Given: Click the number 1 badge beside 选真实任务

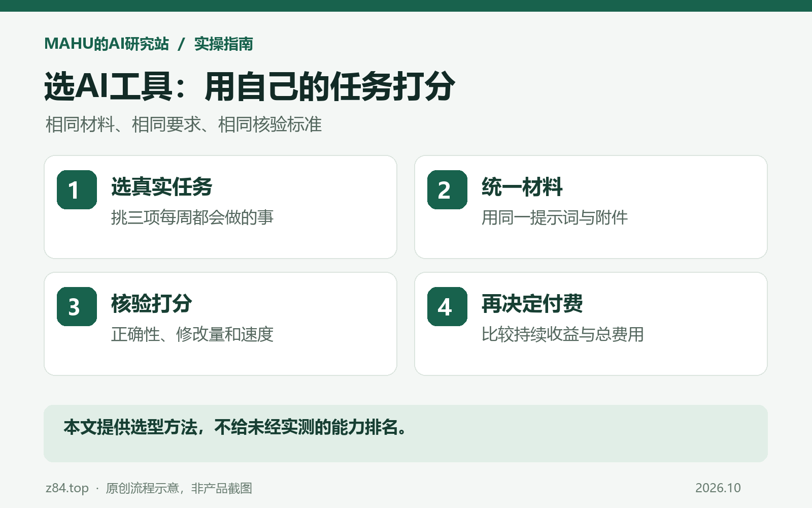Looking at the screenshot, I should coord(77,189).
